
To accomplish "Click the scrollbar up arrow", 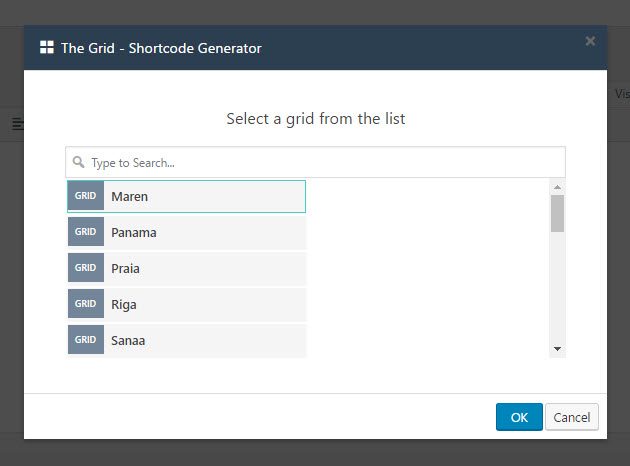I will 557,187.
